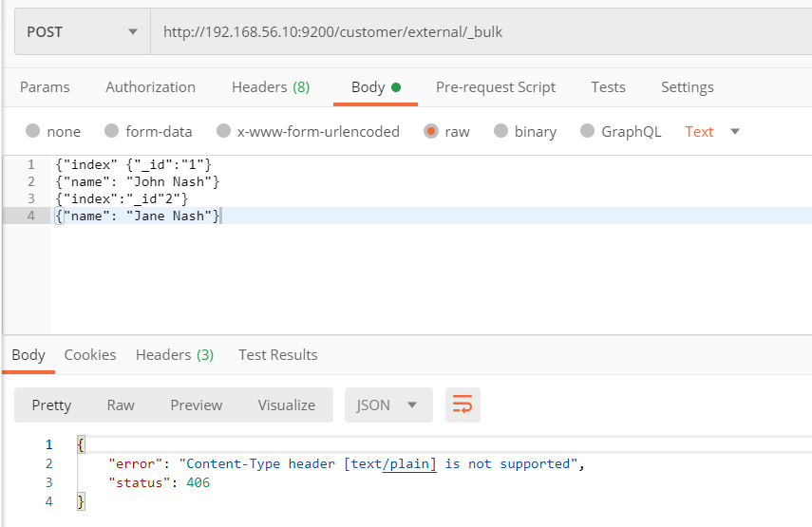Select the Pretty response view
The image size is (812, 527).
tap(51, 405)
